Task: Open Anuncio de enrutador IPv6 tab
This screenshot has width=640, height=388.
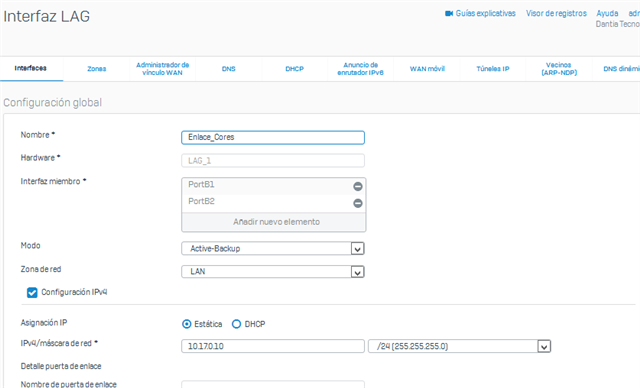Action: tap(360, 69)
